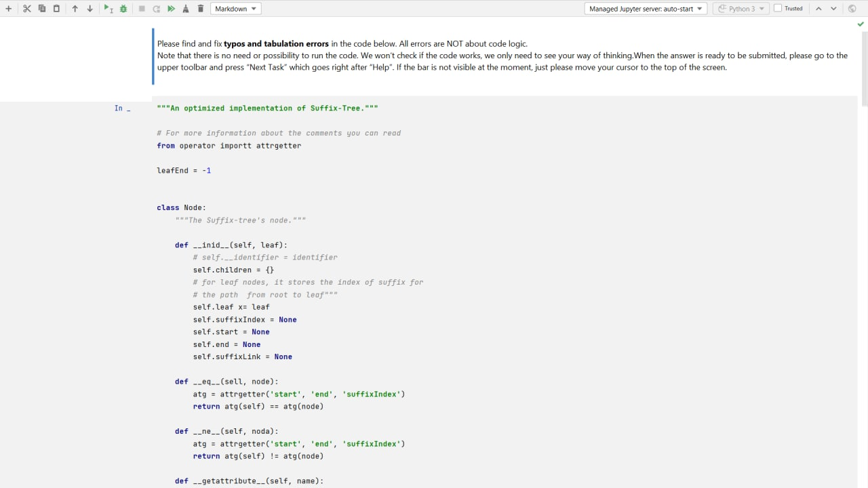This screenshot has height=488, width=868.
Task: Move cell up with arrow icon
Action: (75, 9)
